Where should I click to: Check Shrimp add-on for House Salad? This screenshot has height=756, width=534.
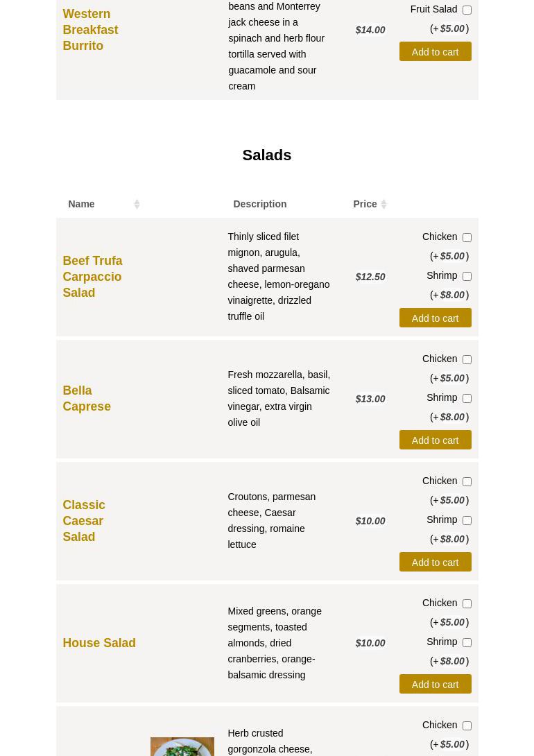pyautogui.click(x=467, y=642)
